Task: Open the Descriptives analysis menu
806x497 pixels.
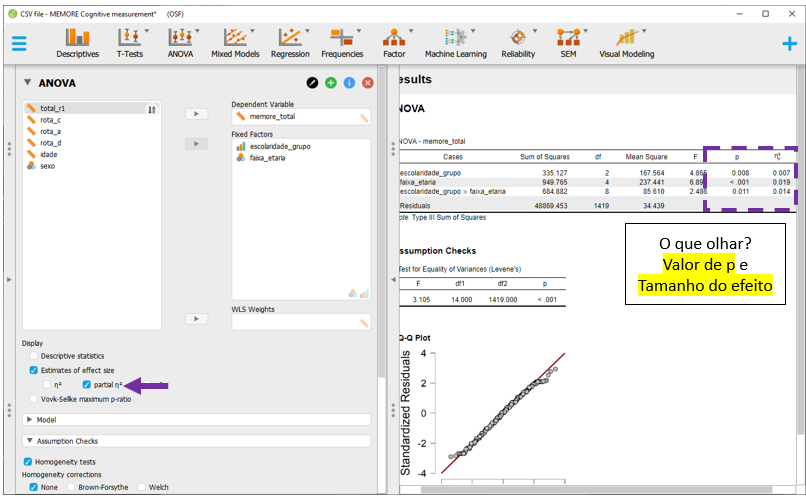Action: (x=77, y=42)
